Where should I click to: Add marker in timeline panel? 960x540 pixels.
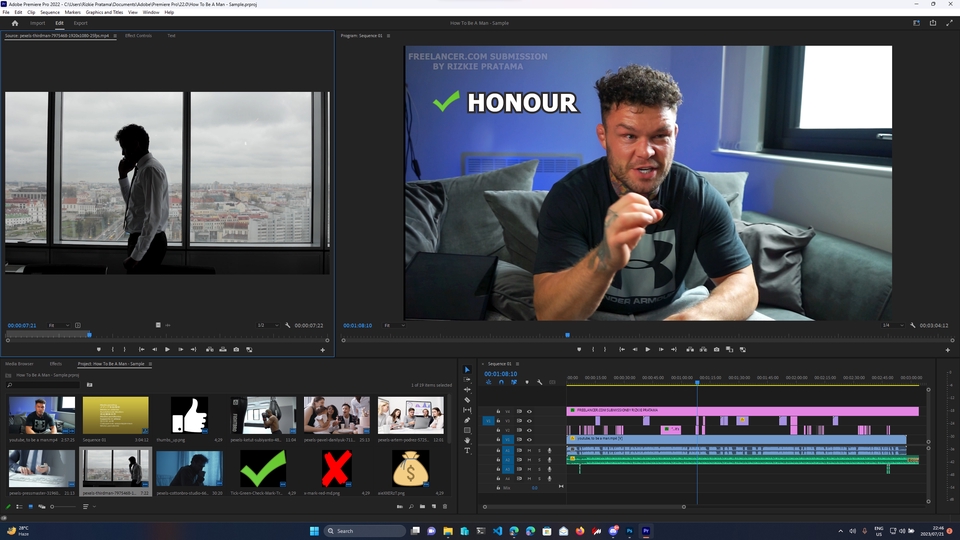click(x=527, y=382)
